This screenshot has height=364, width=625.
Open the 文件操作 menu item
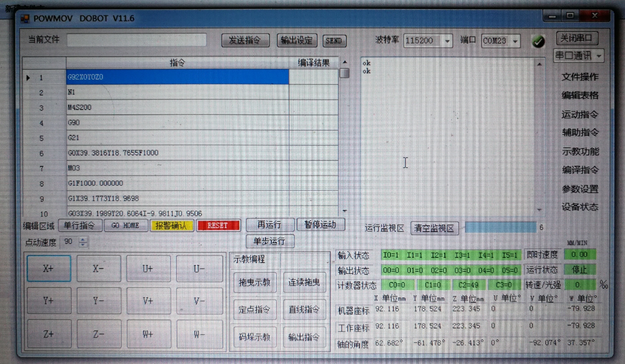pos(580,77)
